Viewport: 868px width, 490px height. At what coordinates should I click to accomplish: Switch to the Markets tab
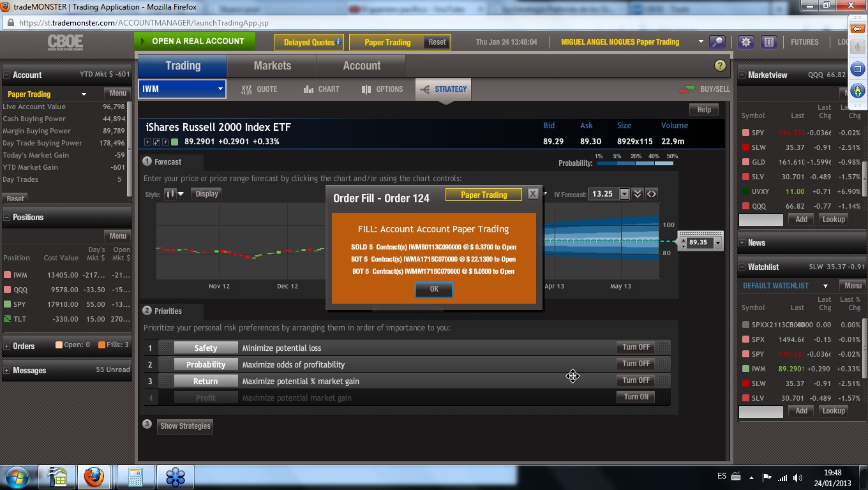(272, 66)
